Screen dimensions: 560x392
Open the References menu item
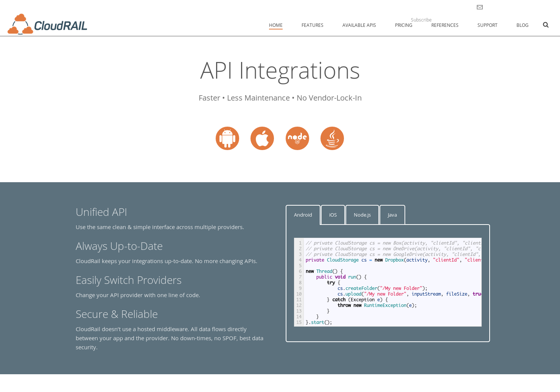445,25
